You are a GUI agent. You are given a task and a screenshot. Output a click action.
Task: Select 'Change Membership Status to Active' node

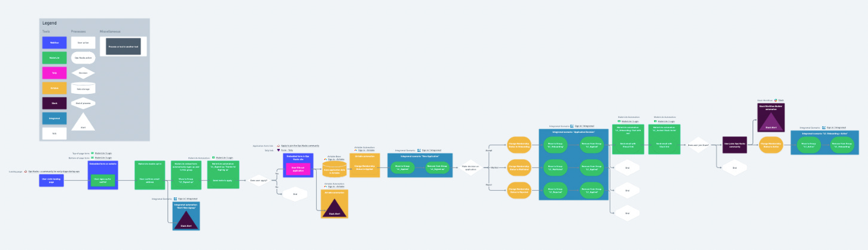pyautogui.click(x=771, y=145)
